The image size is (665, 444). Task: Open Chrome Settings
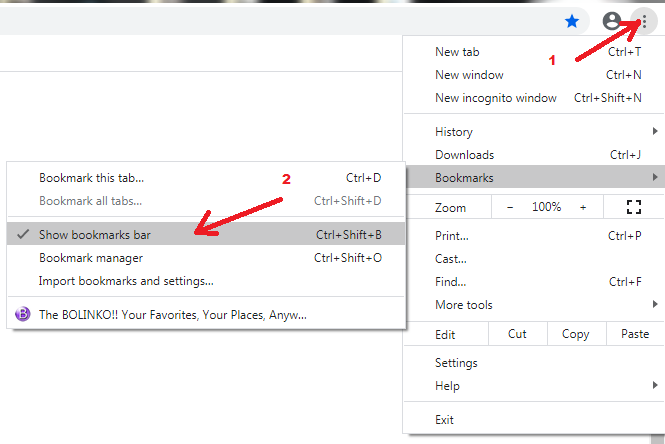click(x=456, y=363)
